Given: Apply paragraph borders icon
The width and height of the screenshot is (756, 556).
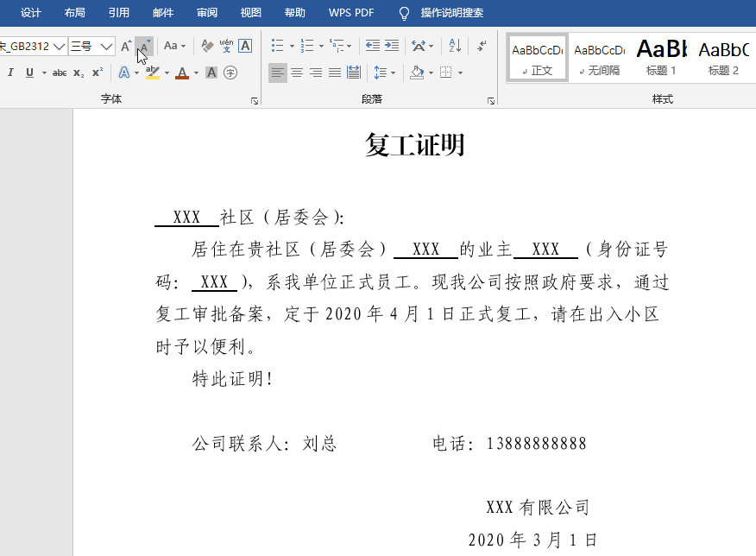Looking at the screenshot, I should coord(446,73).
